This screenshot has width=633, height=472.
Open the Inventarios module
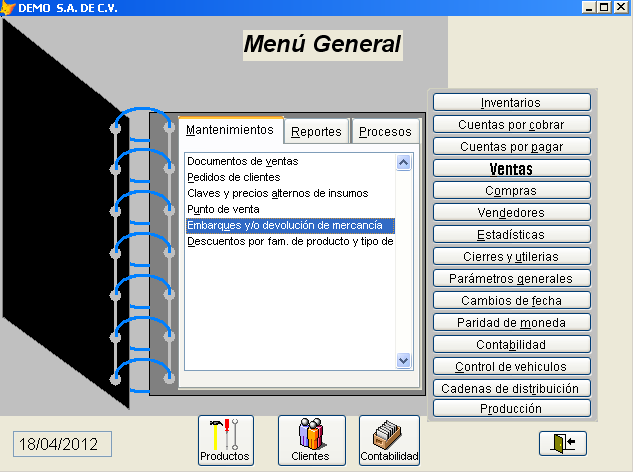512,102
